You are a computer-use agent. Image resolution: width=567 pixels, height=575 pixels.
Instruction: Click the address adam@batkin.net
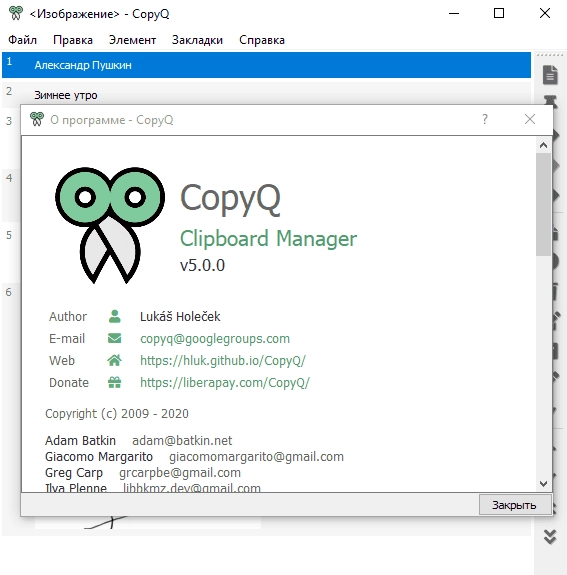[x=182, y=440]
